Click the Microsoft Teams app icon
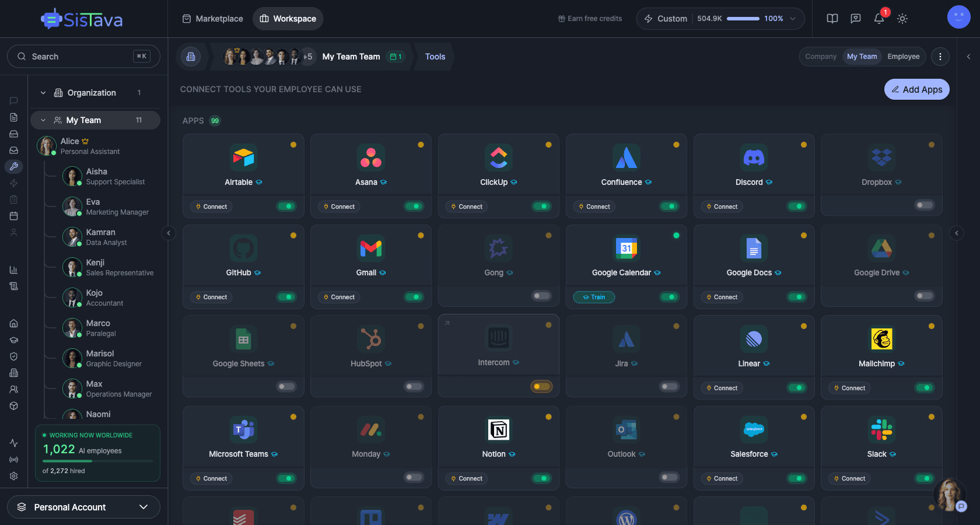This screenshot has width=980, height=525. (243, 430)
